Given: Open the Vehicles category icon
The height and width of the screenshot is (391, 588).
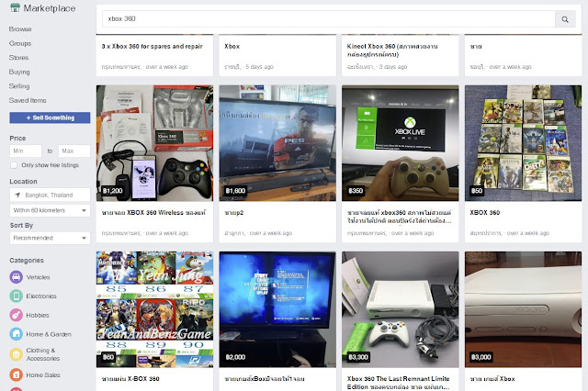Looking at the screenshot, I should [17, 277].
